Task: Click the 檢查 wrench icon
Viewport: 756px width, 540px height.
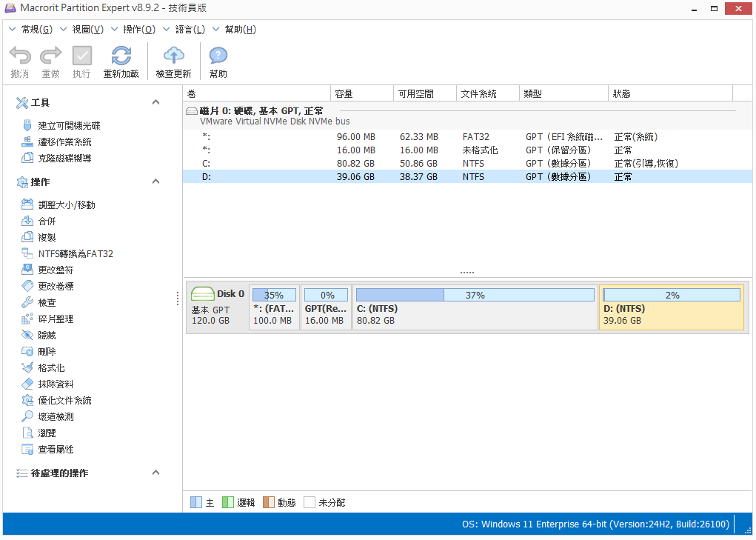Action: 27,302
